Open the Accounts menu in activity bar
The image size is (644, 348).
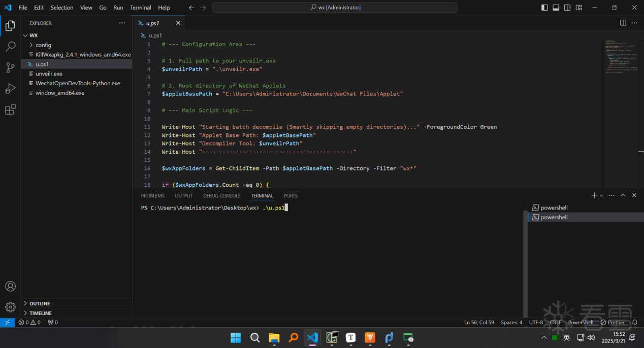tap(10, 286)
